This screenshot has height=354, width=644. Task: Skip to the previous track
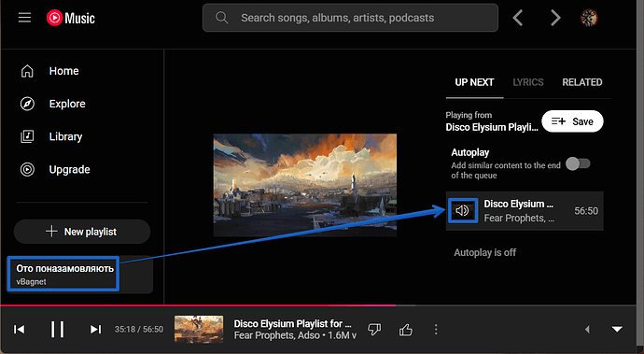[x=20, y=330]
